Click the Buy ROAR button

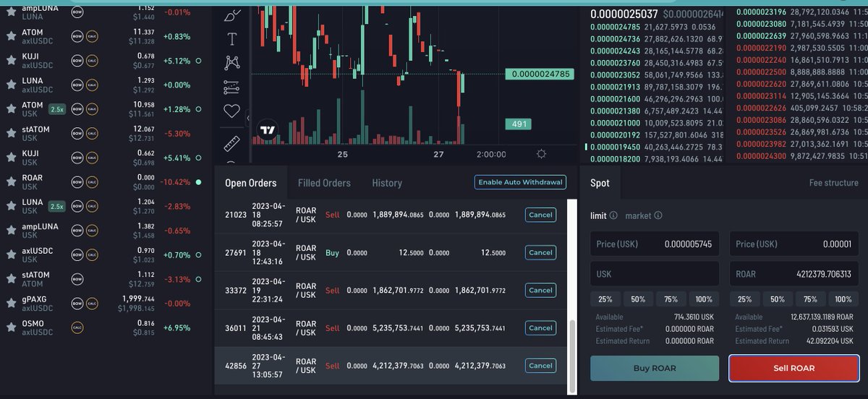click(655, 368)
